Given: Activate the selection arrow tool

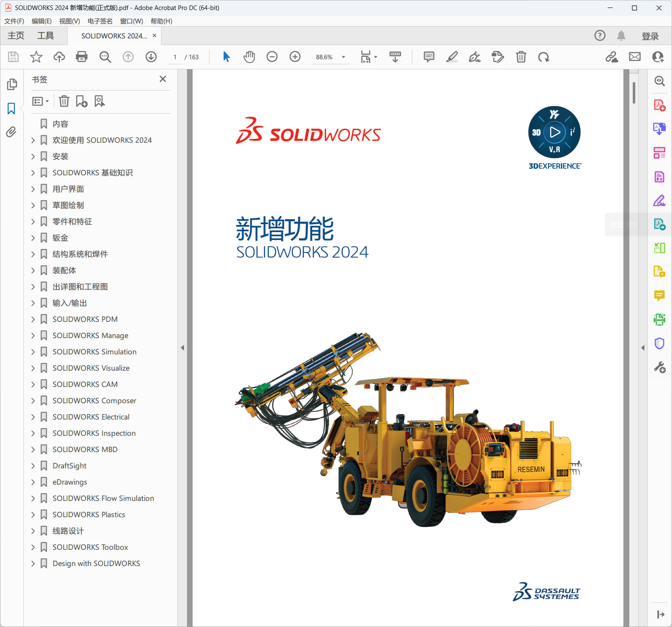Looking at the screenshot, I should coord(226,57).
